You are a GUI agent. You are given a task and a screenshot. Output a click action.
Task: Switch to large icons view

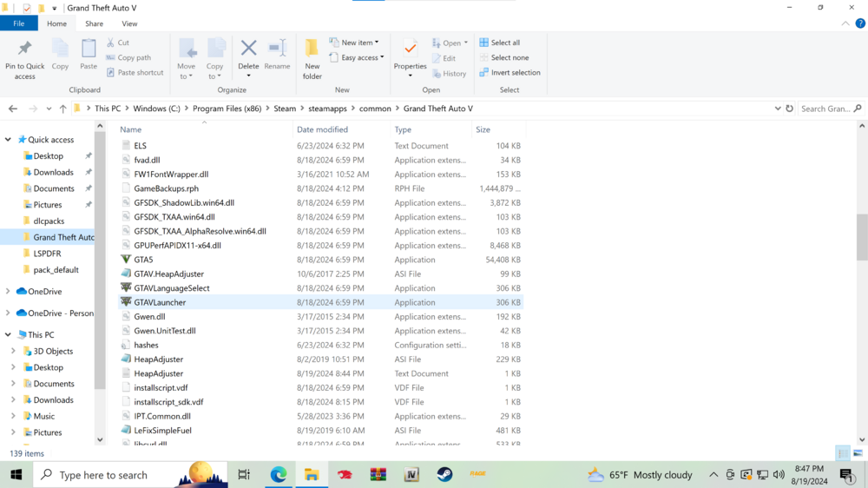[858, 453]
